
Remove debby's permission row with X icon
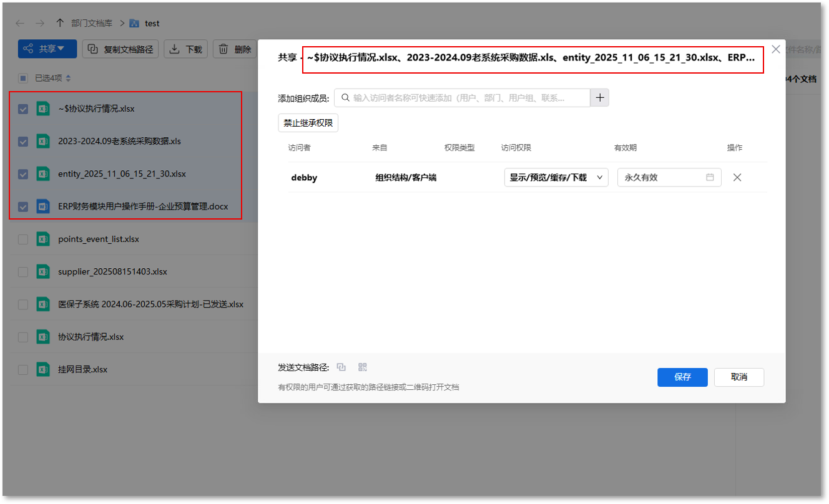(x=737, y=178)
